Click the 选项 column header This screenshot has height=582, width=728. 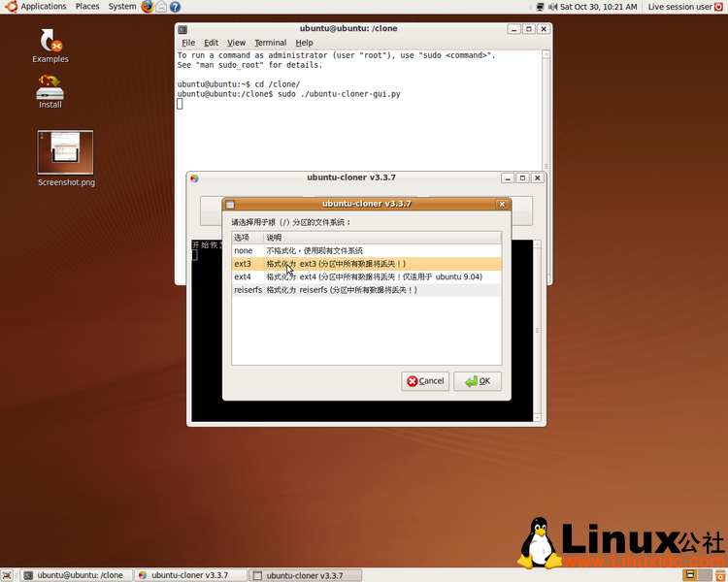(248, 238)
